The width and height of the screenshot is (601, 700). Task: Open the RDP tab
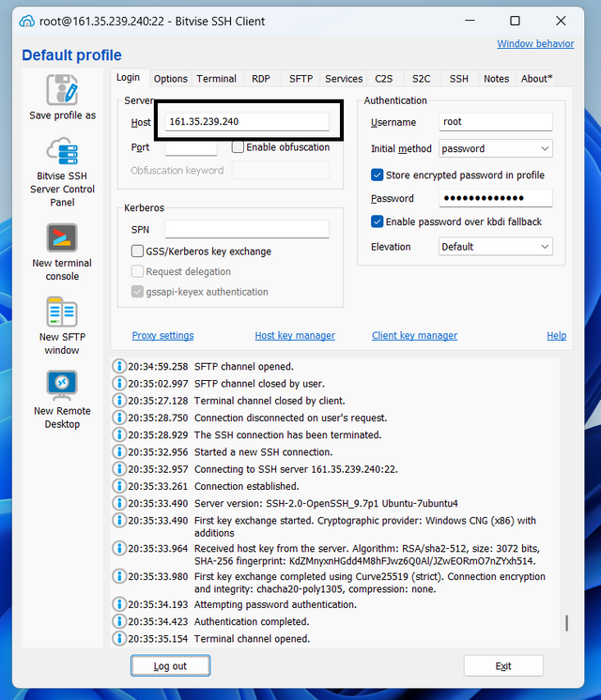(x=261, y=79)
